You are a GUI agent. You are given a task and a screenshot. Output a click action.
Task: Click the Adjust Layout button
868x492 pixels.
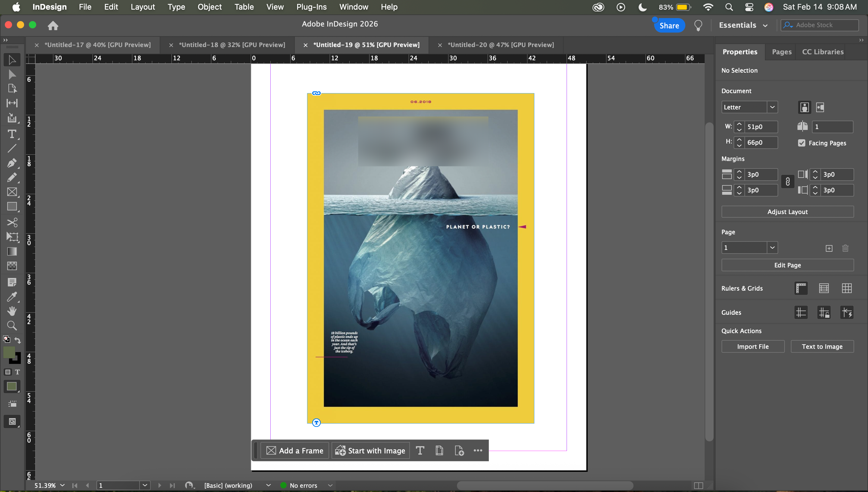click(x=787, y=212)
